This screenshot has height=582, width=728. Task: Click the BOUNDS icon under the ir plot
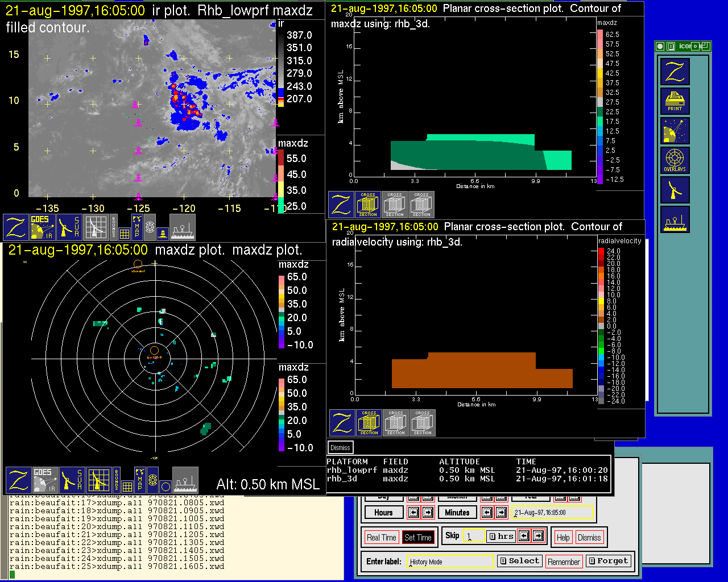(x=114, y=227)
